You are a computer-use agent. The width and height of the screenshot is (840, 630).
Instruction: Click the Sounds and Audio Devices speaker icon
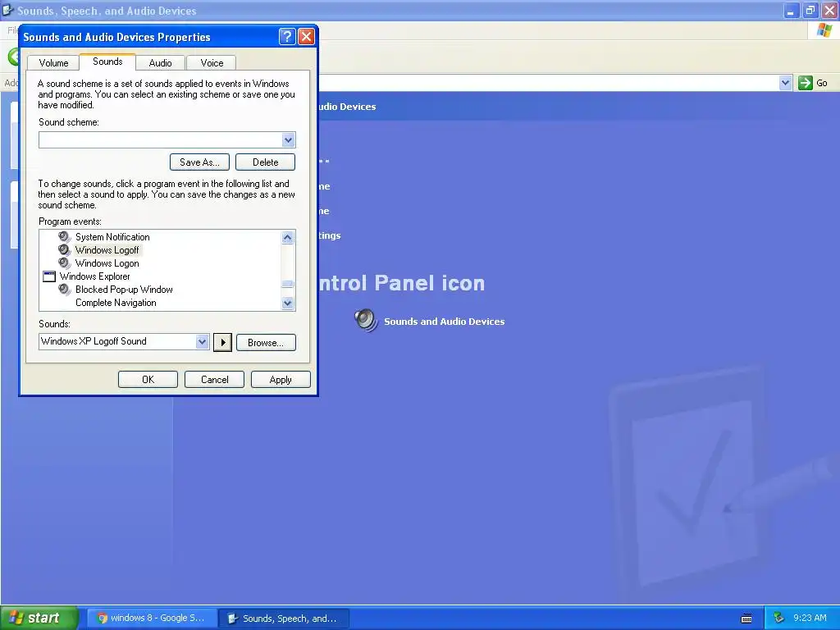(x=367, y=321)
